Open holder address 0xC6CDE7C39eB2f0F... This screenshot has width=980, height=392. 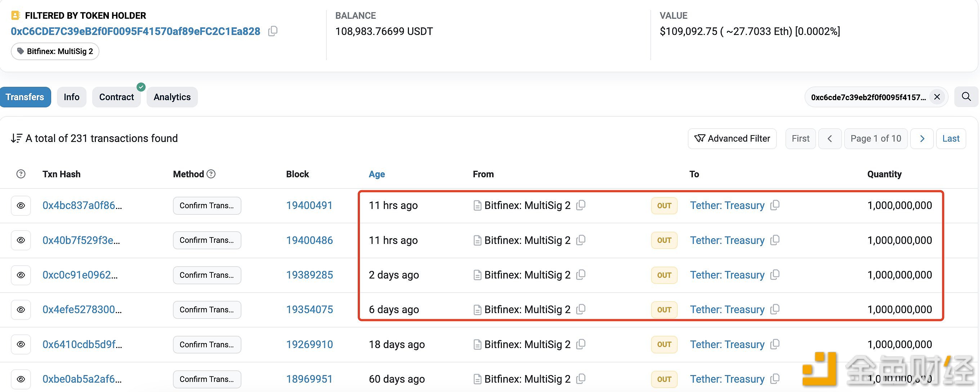135,31
